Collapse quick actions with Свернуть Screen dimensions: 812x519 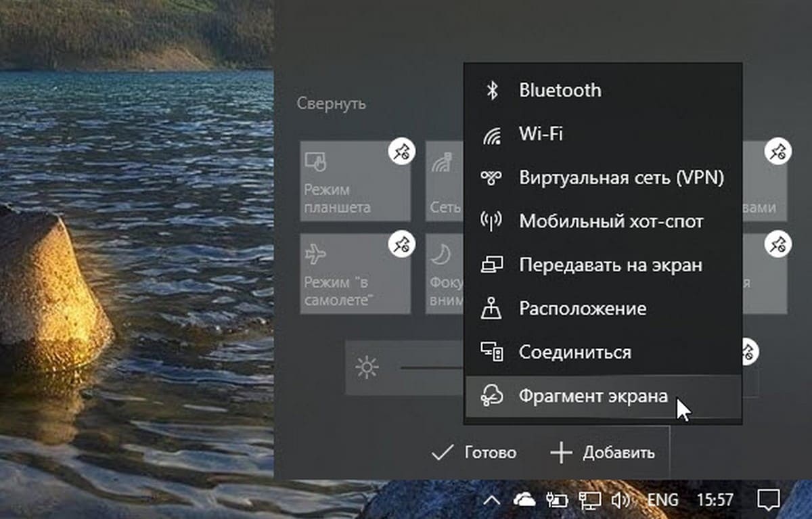coord(332,104)
